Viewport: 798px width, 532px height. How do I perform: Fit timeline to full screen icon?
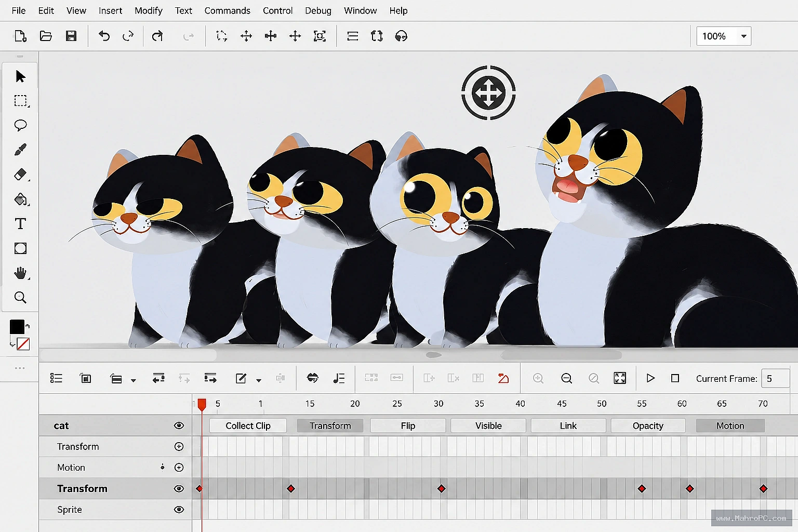tap(620, 378)
